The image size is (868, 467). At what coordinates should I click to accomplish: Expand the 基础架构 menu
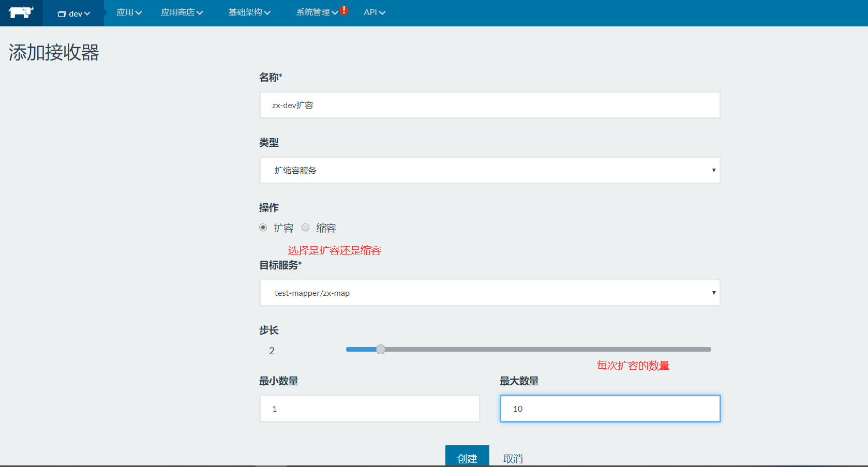(249, 12)
